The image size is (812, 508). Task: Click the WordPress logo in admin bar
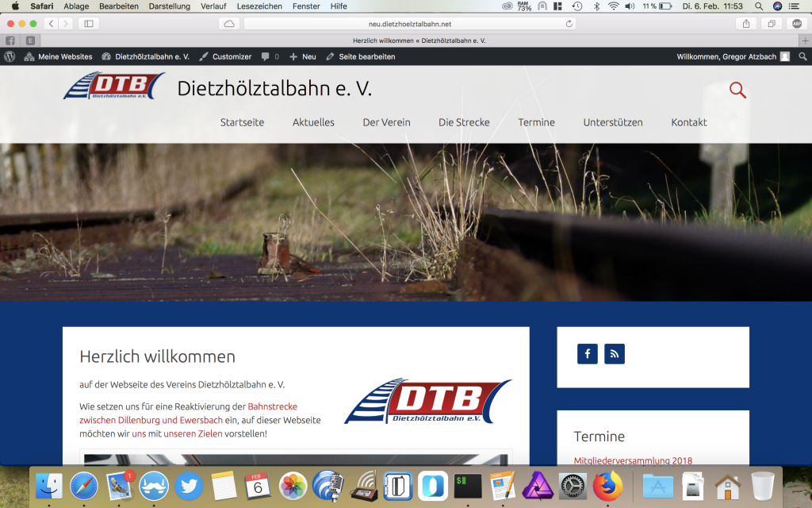pyautogui.click(x=10, y=56)
